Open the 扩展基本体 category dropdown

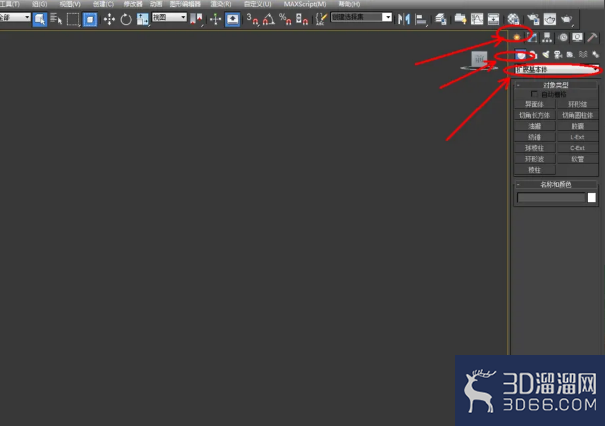[557, 69]
